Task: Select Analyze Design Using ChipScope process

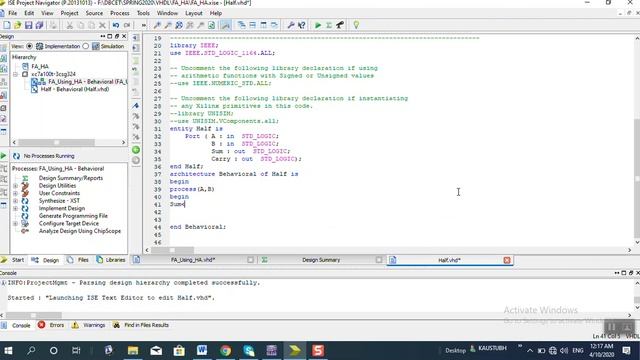Action: pos(80,231)
